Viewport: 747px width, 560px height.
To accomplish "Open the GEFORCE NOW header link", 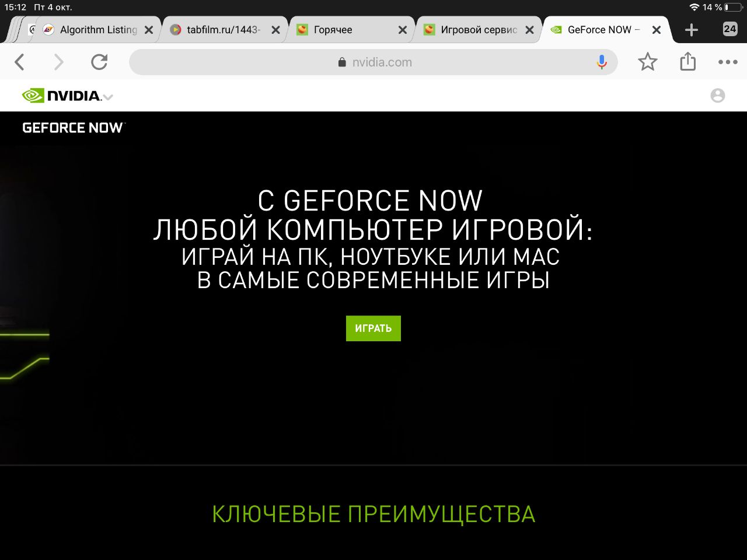I will (74, 128).
